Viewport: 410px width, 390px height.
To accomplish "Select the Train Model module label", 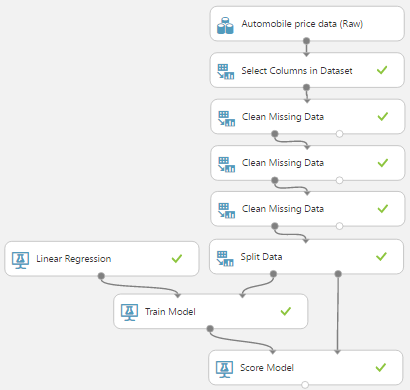I will [170, 312].
